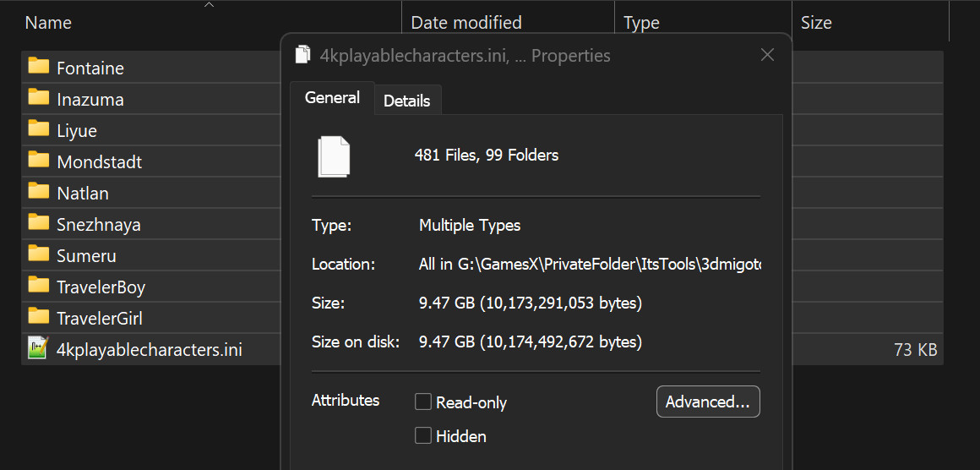This screenshot has height=470, width=980.
Task: Sort by Size column header
Action: pos(816,23)
